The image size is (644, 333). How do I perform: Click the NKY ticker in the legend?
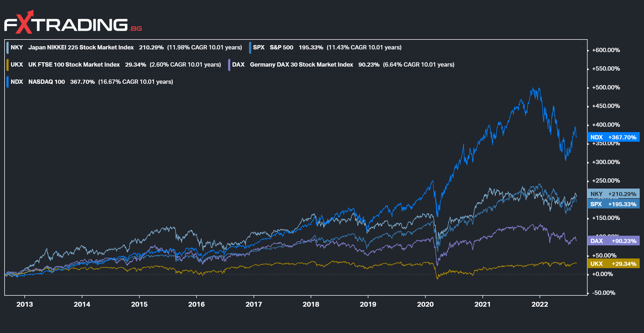tap(17, 48)
